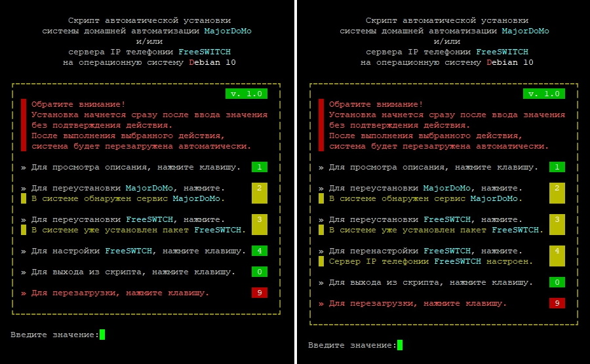Click cyan 'MajorDoMo' in right terminal header
This screenshot has width=590, height=364.
[526, 31]
